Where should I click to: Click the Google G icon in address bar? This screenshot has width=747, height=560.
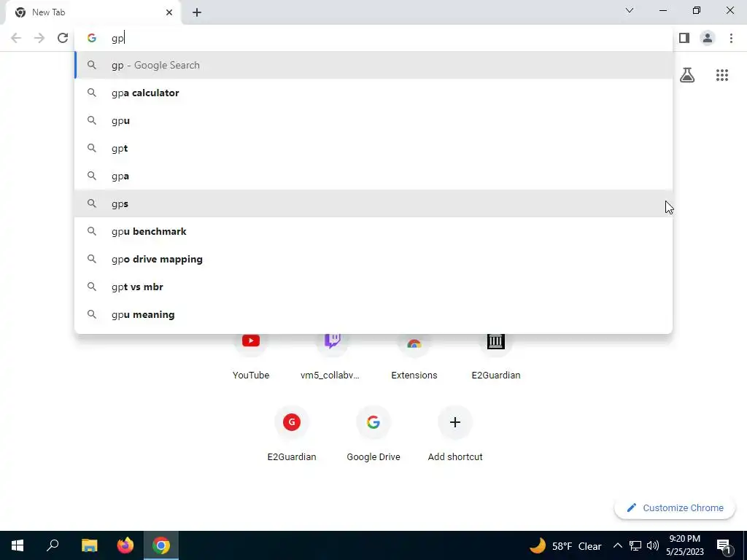[92, 38]
